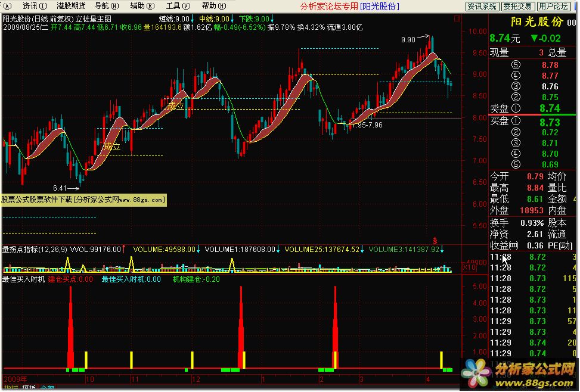Click the yellow 88gs.com formula download banner
The image size is (580, 392).
(84, 200)
